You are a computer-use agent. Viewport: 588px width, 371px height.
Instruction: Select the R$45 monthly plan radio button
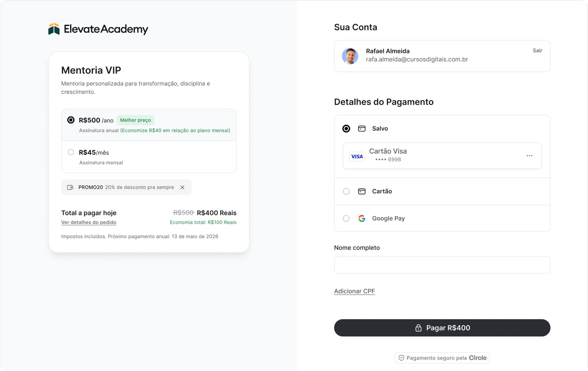[x=71, y=152]
